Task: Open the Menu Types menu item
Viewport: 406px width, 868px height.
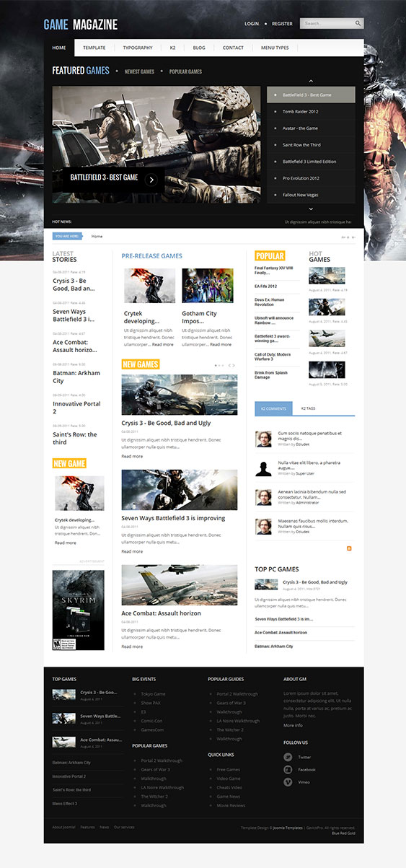Action: tap(275, 48)
